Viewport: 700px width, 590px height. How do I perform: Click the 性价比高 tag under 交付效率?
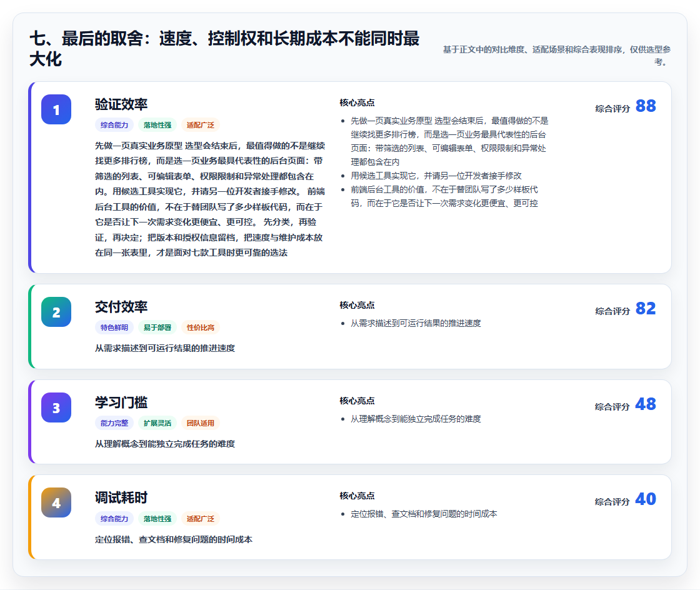[201, 327]
